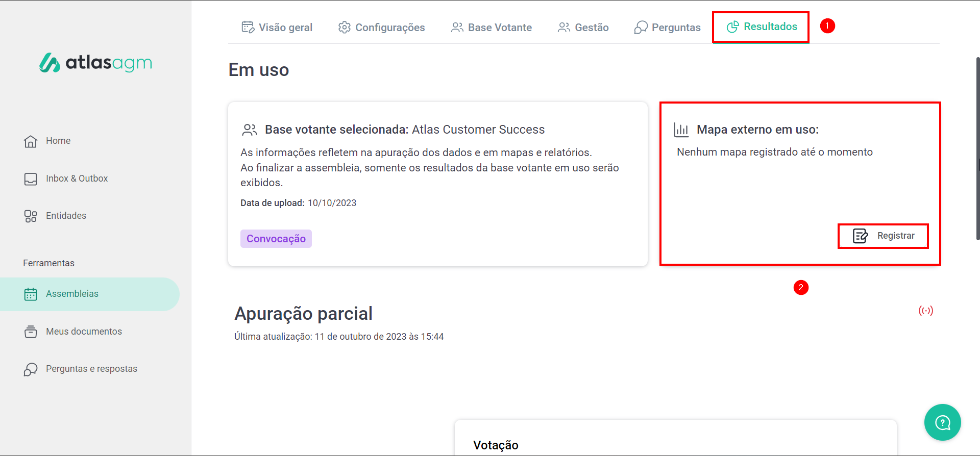
Task: Select the Resultados tab
Action: (762, 27)
